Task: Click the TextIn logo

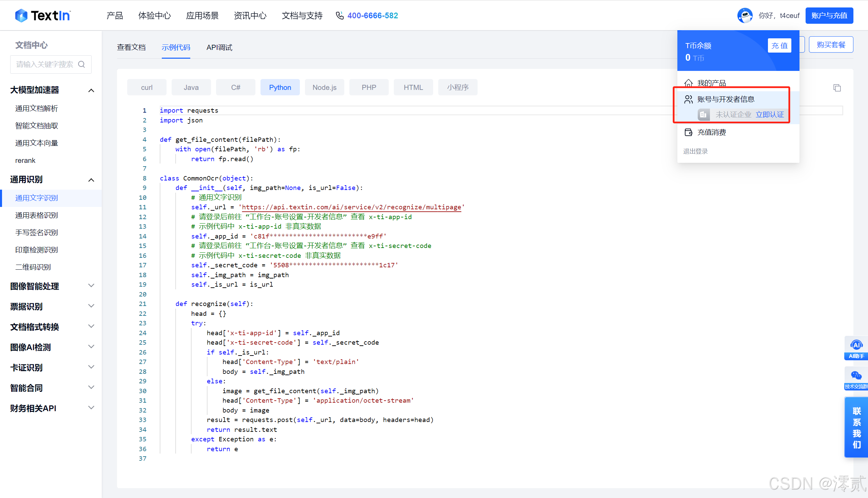Action: pos(43,15)
